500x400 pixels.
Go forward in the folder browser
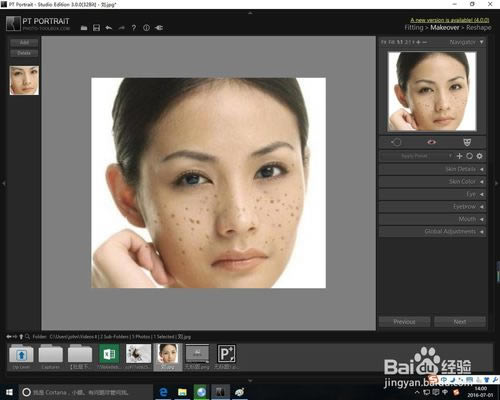tap(15, 337)
